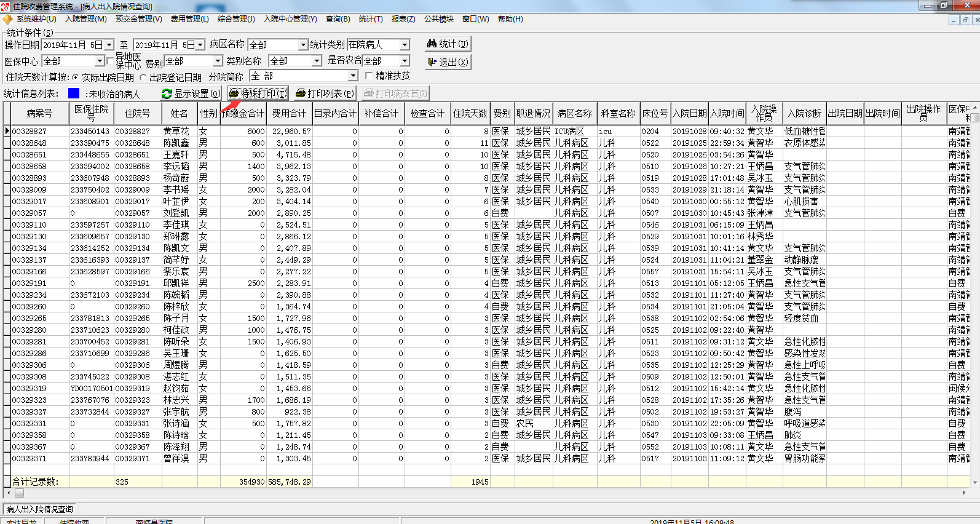Click the inner child-window restore icon
The height and width of the screenshot is (524, 980).
pos(965,20)
